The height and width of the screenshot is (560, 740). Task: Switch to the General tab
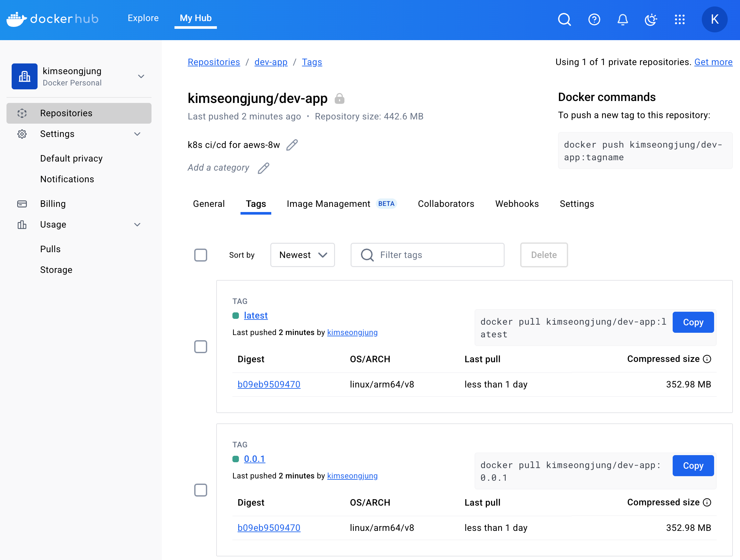point(209,204)
